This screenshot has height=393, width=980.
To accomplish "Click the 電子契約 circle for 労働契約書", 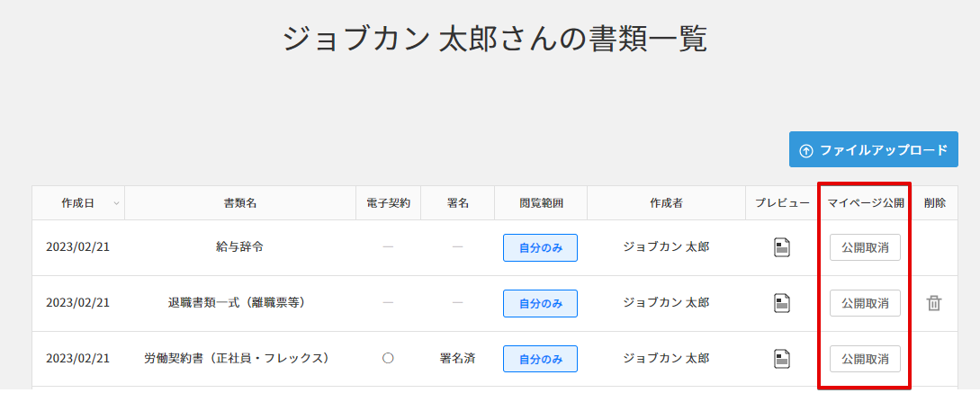I will tap(388, 358).
